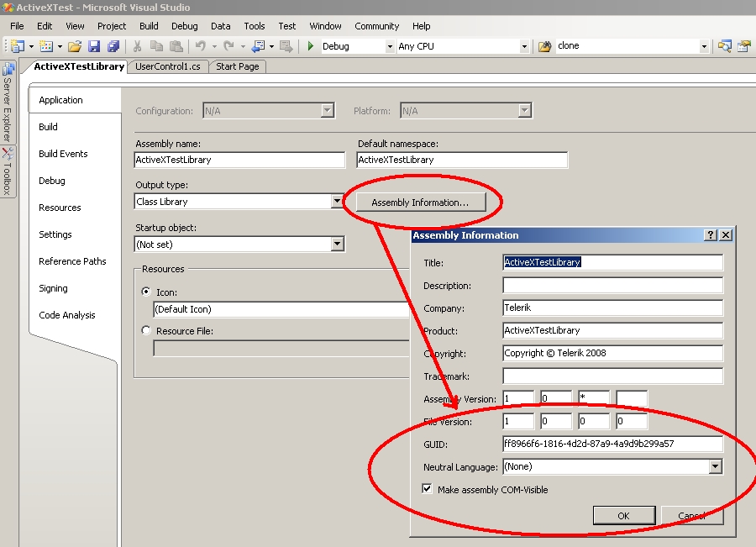756x547 pixels.
Task: Open the Code Analysis properties page
Action: [67, 315]
